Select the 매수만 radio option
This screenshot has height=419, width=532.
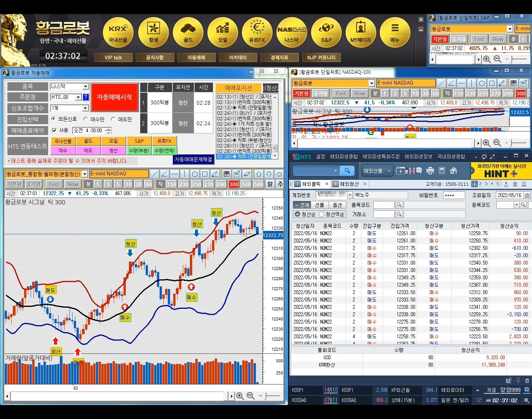[85, 119]
